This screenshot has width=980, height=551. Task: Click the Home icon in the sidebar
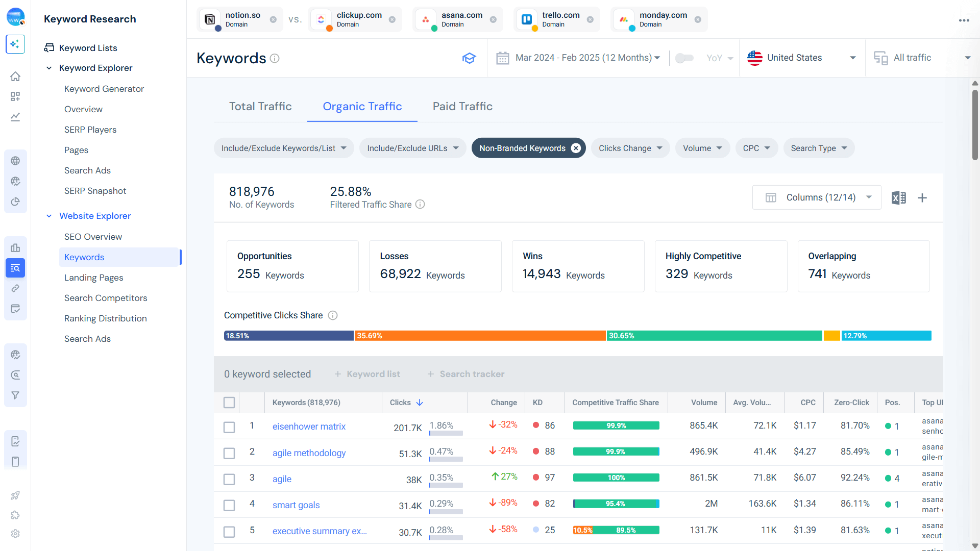(x=15, y=76)
